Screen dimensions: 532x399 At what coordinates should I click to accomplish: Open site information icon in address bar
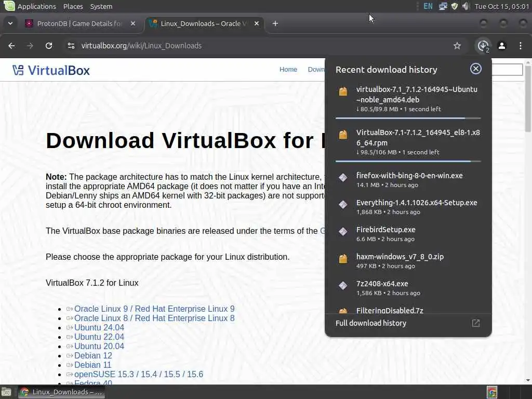(x=71, y=46)
